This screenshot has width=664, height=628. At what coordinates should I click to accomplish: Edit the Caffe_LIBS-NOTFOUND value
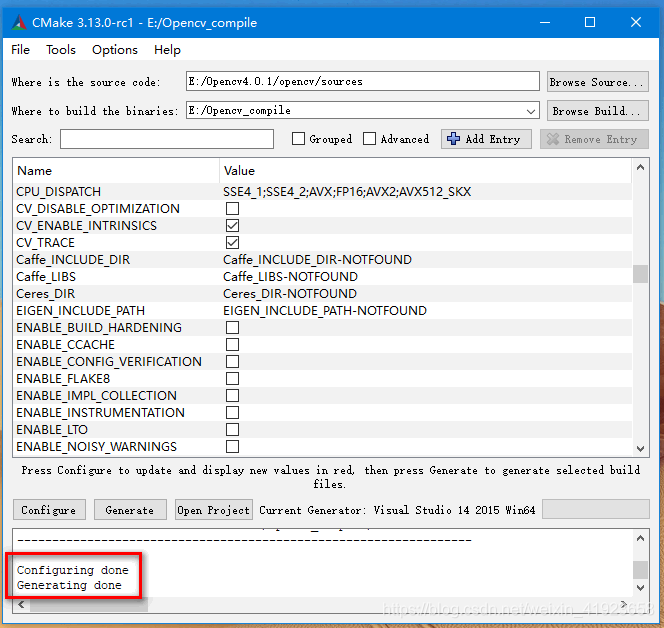click(x=290, y=277)
